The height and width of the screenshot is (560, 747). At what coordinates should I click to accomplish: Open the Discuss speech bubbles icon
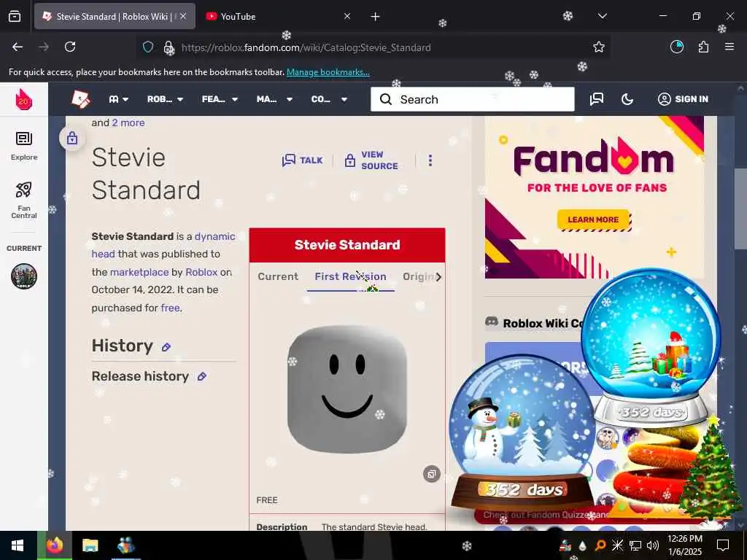coord(597,99)
